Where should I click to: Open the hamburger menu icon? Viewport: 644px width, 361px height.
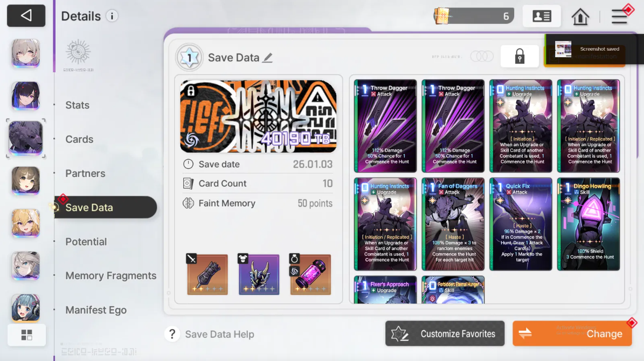(x=619, y=16)
